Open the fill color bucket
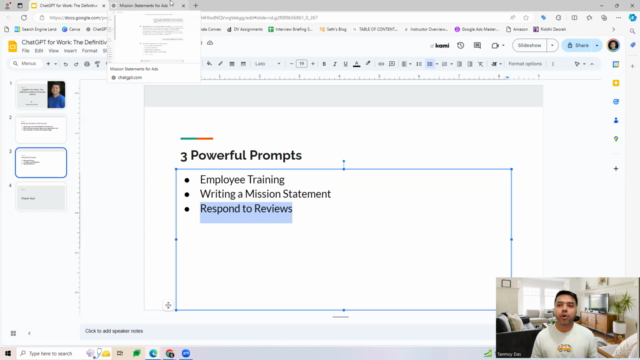Viewport: 640px width, 360px height. click(x=209, y=64)
